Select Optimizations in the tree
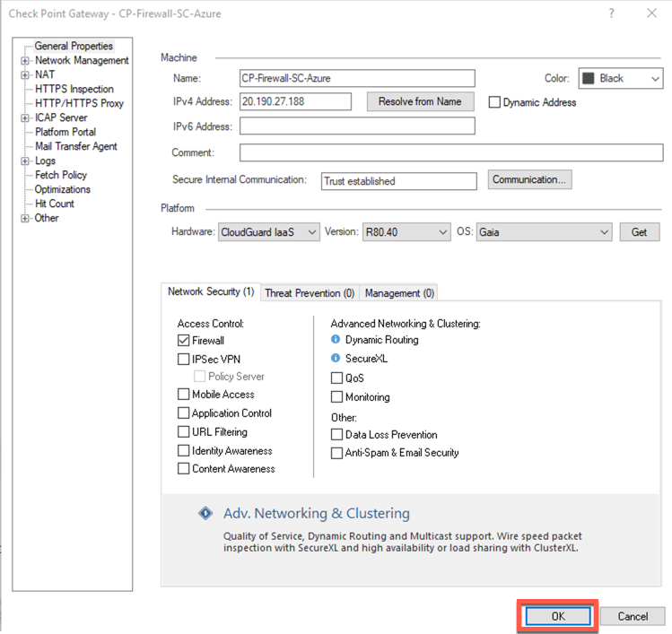672x634 pixels. pos(63,189)
